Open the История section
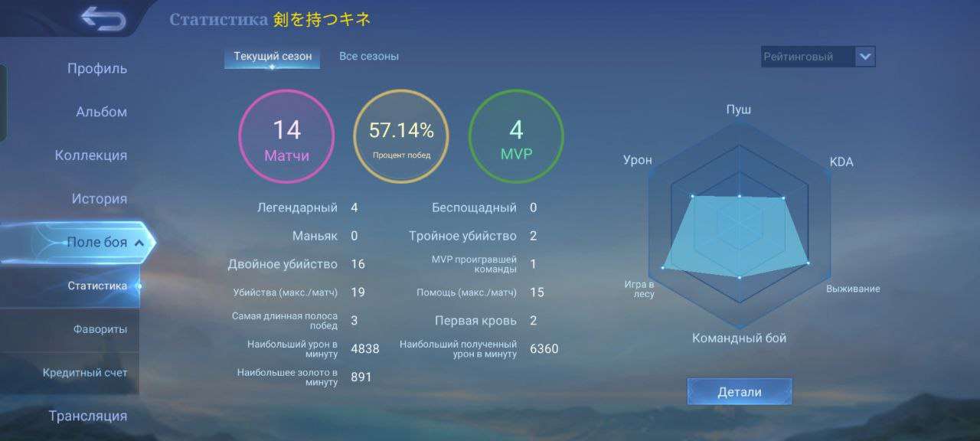The image size is (980, 441). pyautogui.click(x=100, y=199)
